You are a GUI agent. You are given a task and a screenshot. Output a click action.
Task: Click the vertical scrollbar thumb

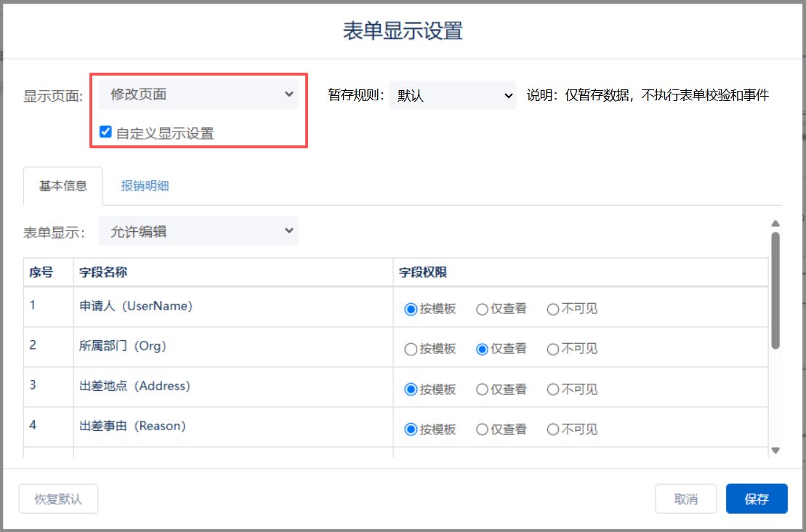[775, 289]
